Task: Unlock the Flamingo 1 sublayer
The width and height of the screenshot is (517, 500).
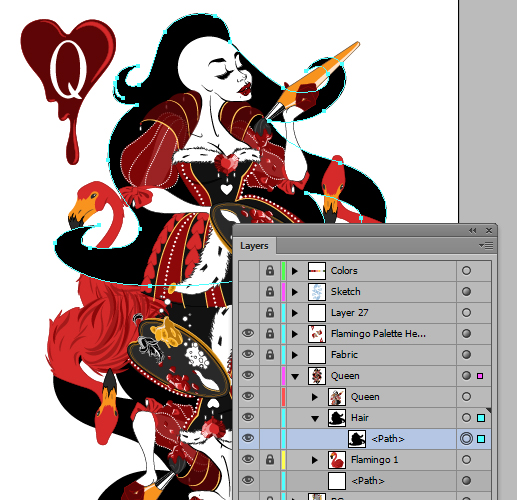Action: pyautogui.click(x=270, y=460)
